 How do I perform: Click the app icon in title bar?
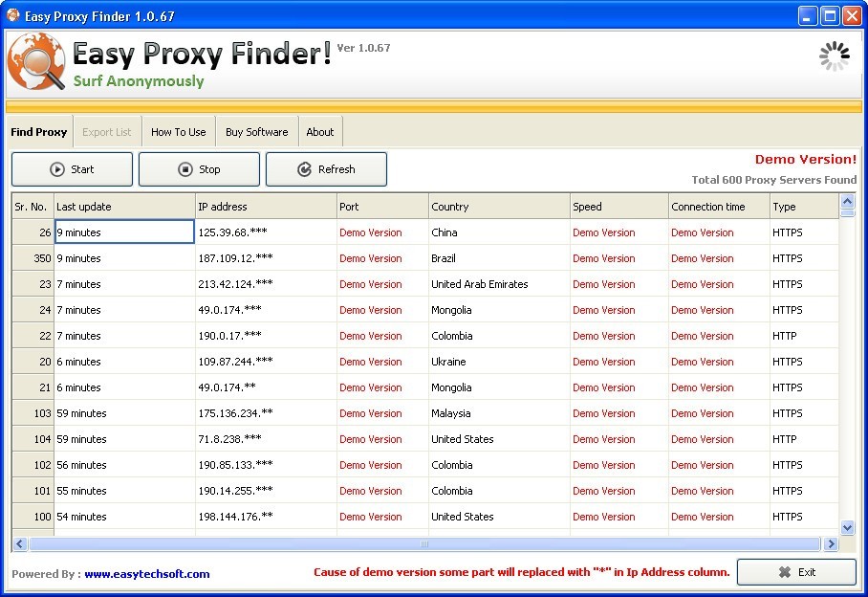(x=13, y=15)
